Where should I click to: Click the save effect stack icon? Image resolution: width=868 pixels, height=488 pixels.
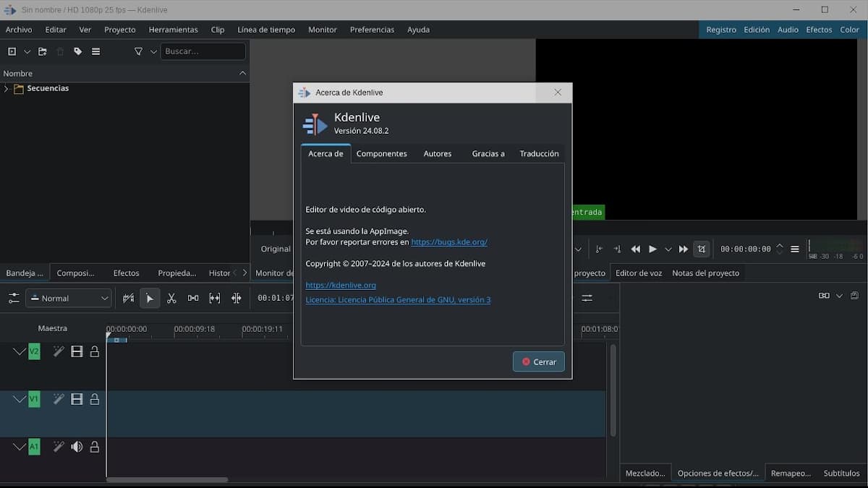(854, 296)
